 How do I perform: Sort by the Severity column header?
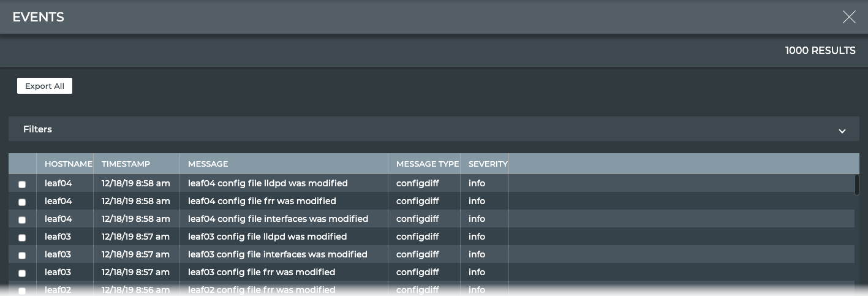[488, 164]
